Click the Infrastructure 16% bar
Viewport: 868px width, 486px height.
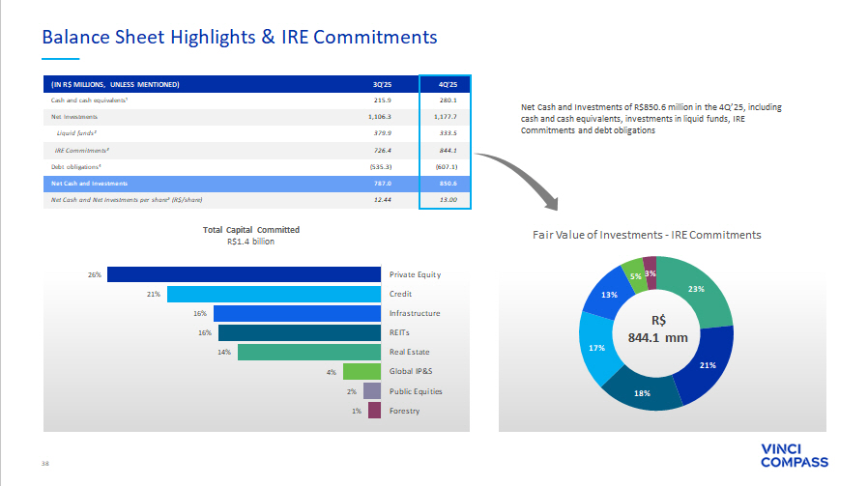pyautogui.click(x=297, y=313)
